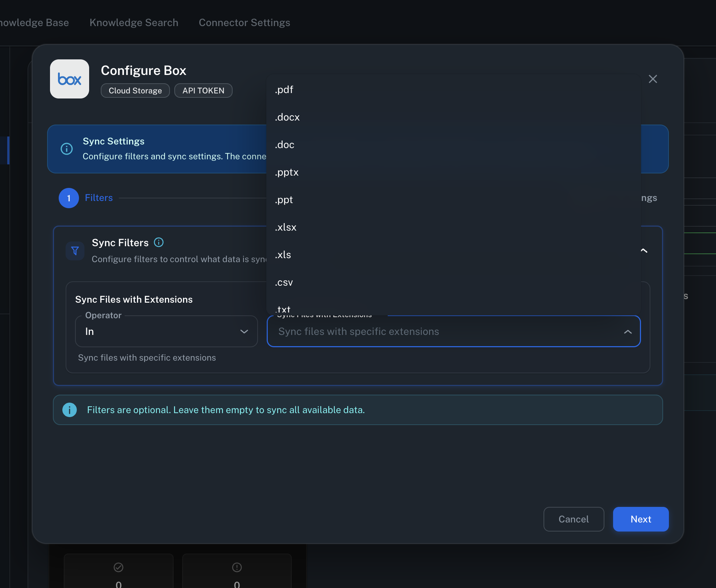Select .pdf from the extensions list
Image resolution: width=716 pixels, height=588 pixels.
pyautogui.click(x=284, y=90)
